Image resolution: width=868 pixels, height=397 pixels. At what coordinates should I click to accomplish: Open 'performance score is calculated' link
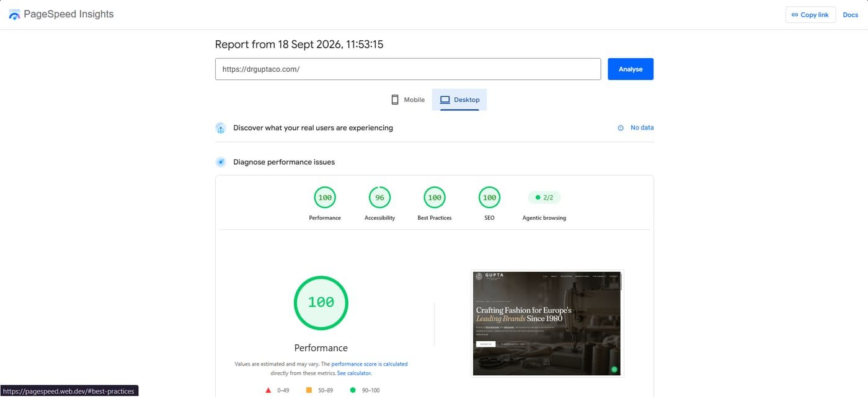tap(370, 364)
